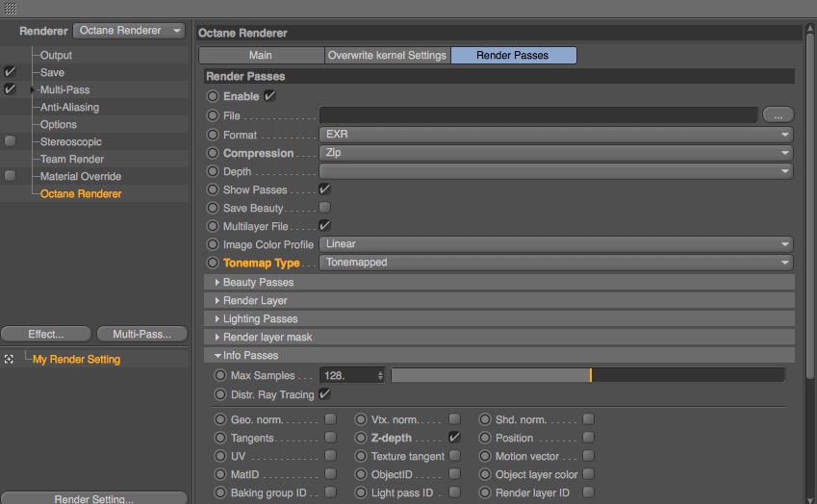Toggle Distr. Ray Tracing checkbox
This screenshot has width=817, height=504.
324,394
